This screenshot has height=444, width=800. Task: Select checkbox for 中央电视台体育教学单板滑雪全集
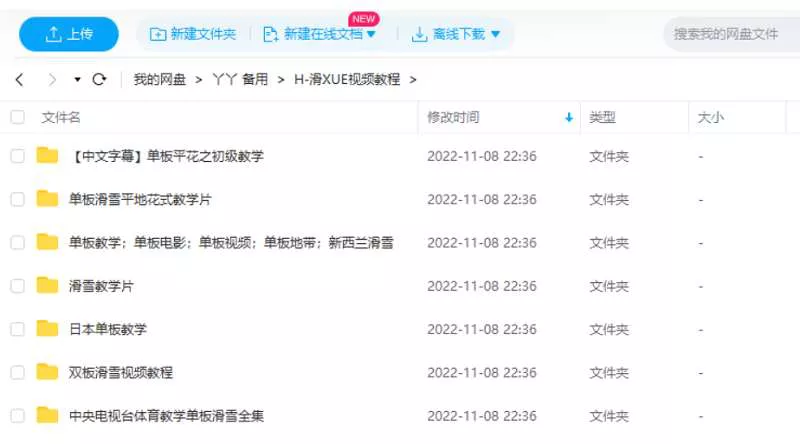(18, 415)
